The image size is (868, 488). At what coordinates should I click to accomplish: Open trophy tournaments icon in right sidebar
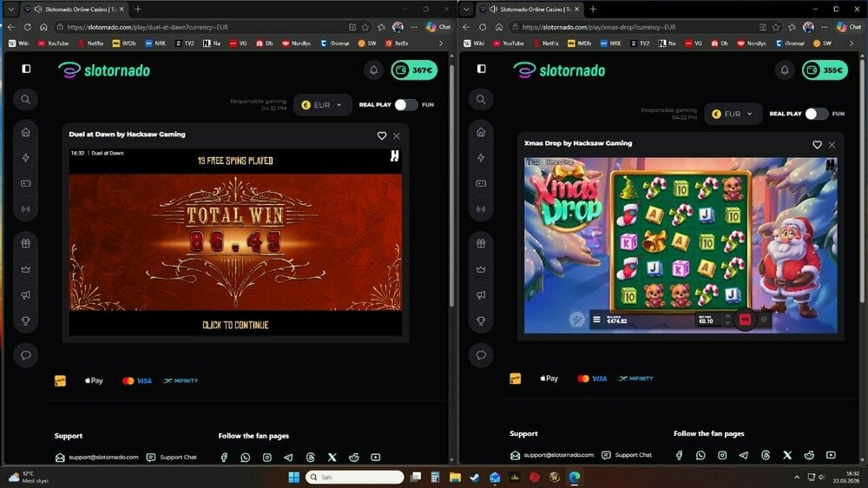pos(481,320)
